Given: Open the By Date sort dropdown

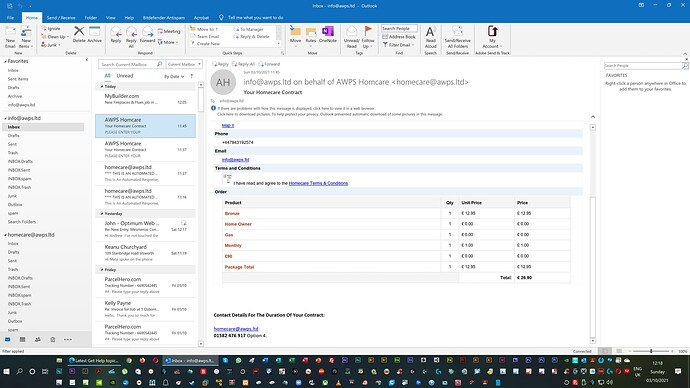Looking at the screenshot, I should click(x=174, y=76).
